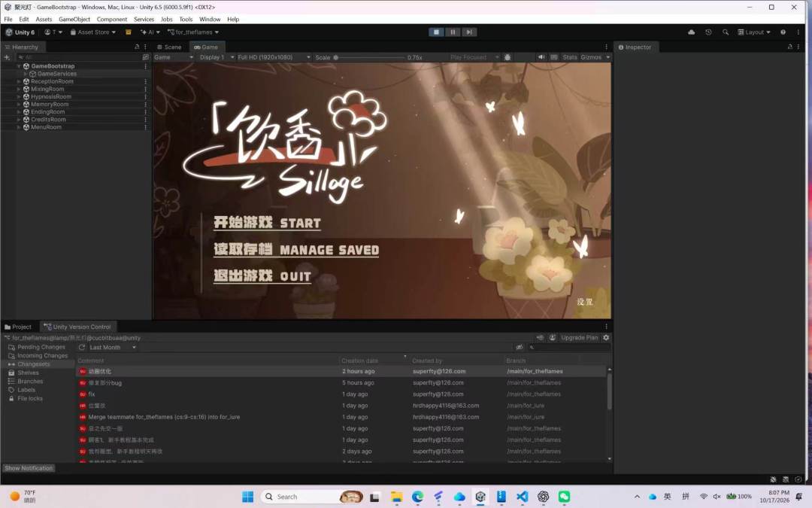The width and height of the screenshot is (812, 508).
Task: Click the yellow package icon in toolbar
Action: [x=129, y=32]
